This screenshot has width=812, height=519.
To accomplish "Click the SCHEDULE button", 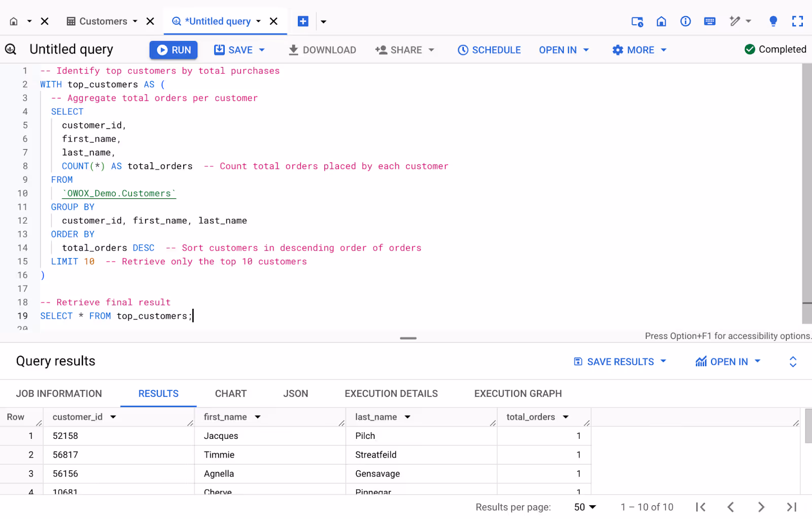I will [489, 50].
